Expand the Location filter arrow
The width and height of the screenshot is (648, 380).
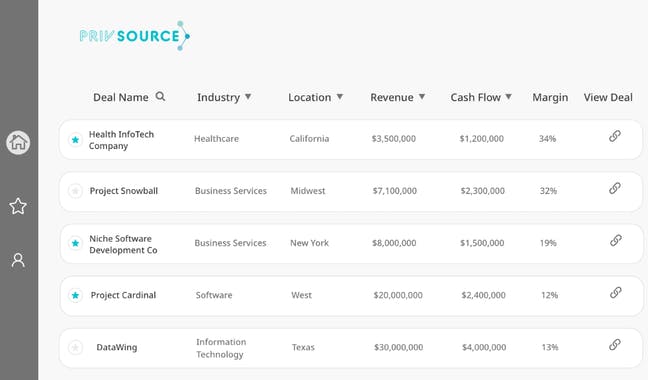(x=340, y=97)
